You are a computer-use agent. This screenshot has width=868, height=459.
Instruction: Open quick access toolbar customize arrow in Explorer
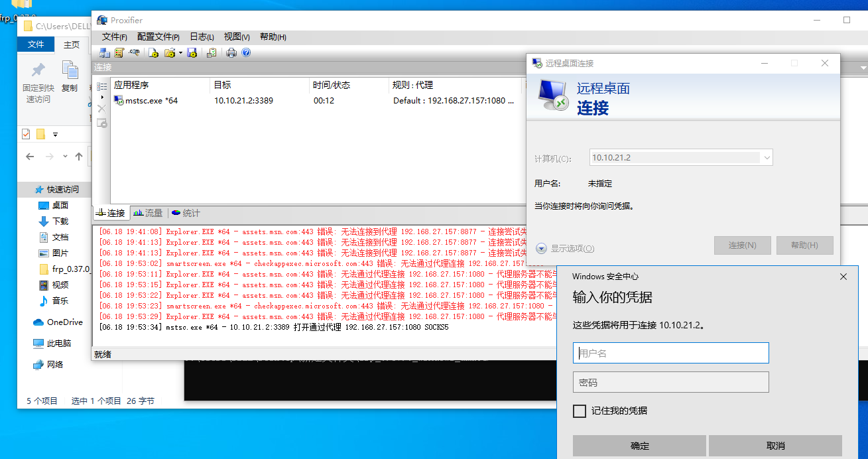[x=55, y=135]
